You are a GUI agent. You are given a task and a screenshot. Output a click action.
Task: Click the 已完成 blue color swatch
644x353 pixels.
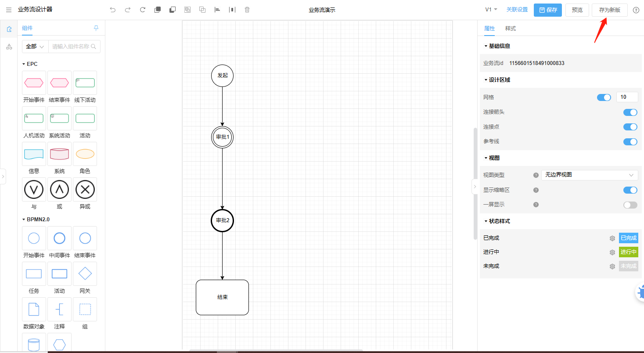pos(629,238)
